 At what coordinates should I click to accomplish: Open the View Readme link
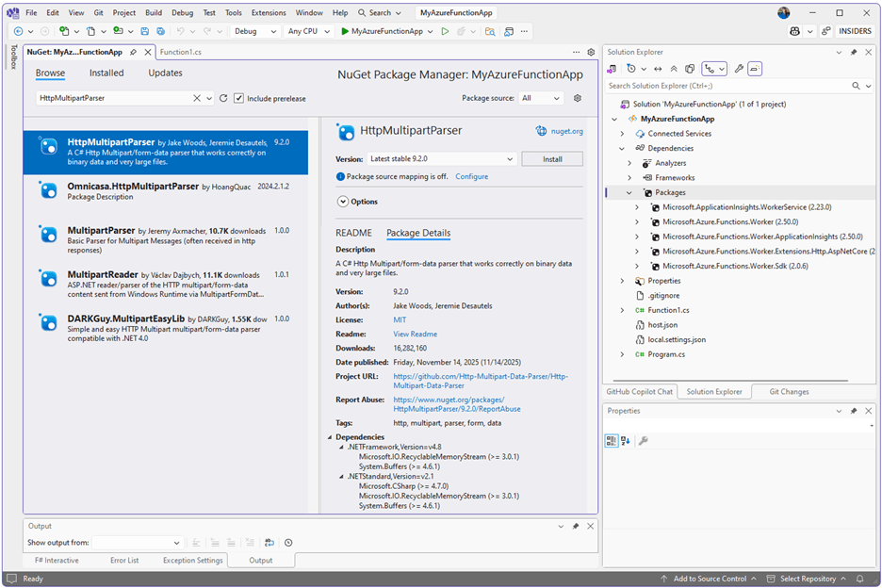416,334
